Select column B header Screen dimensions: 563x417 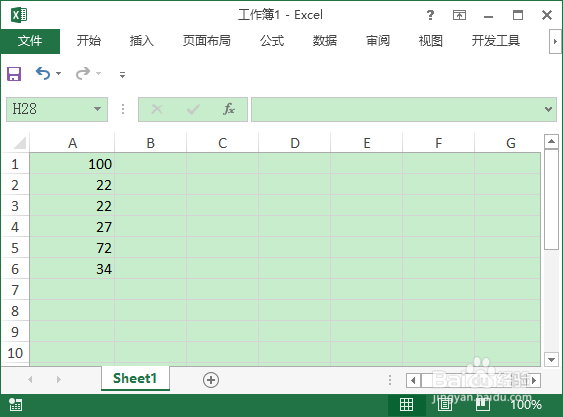pyautogui.click(x=150, y=143)
